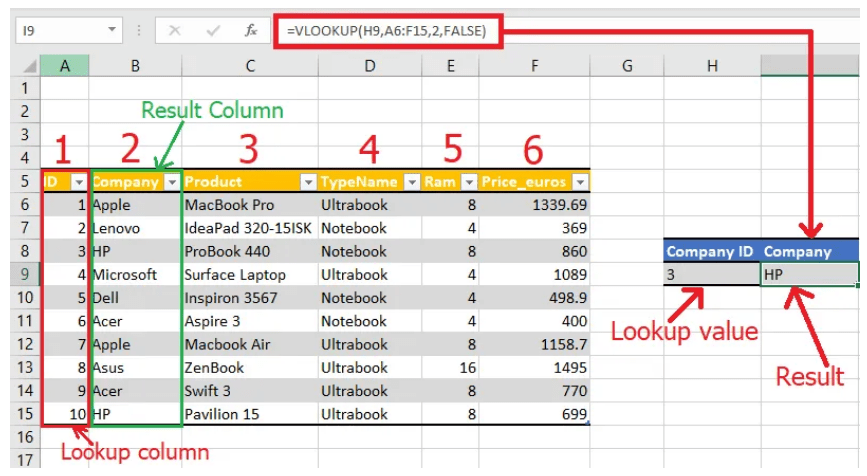This screenshot has width=867, height=476.
Task: Select row 5 header
Action: tap(25, 181)
